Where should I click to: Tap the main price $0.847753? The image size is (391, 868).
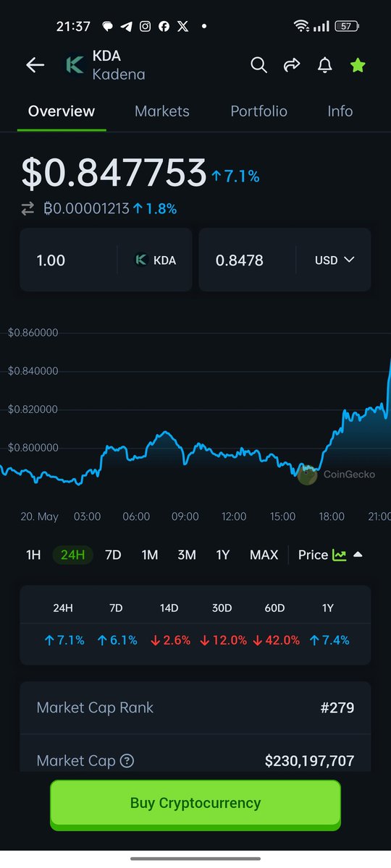click(114, 173)
